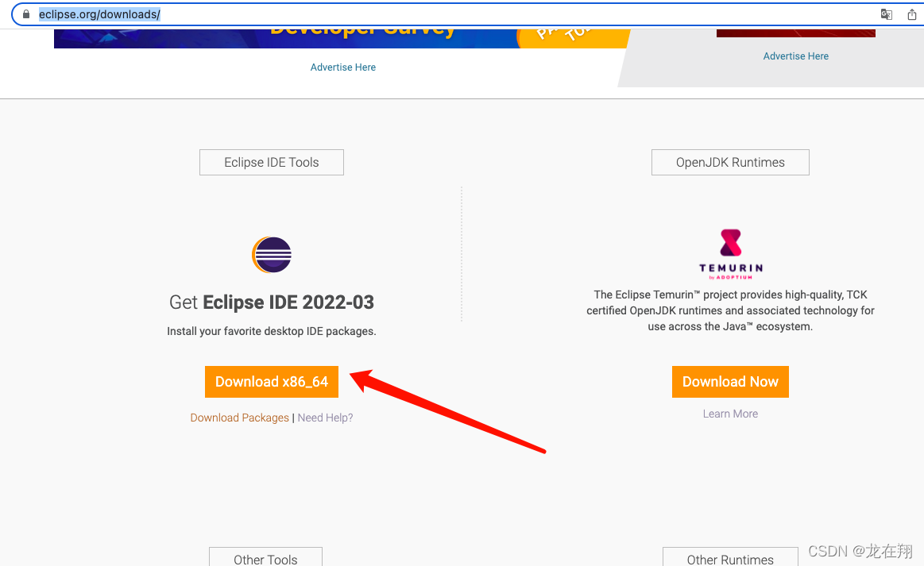The height and width of the screenshot is (566, 924).
Task: Click the Download Now button
Action: click(730, 382)
